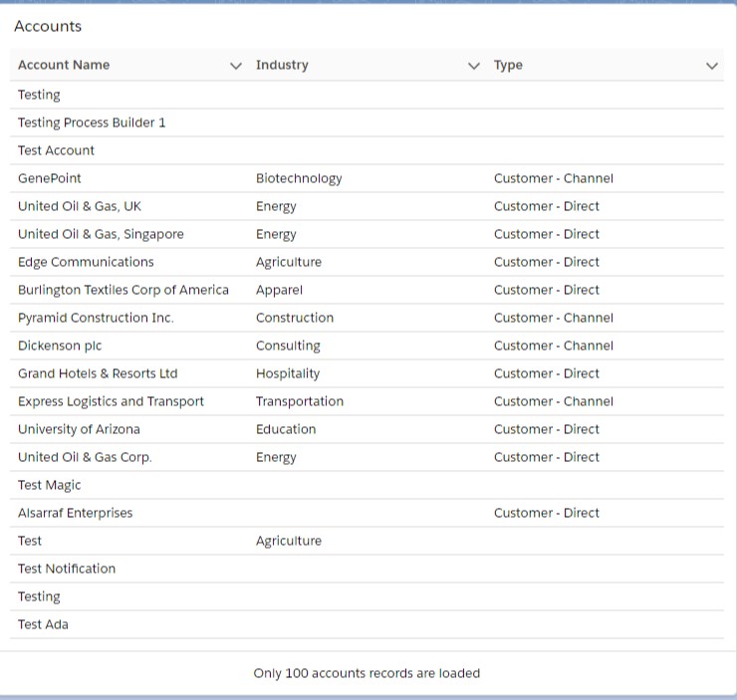Select the Test Magic account row

pyautogui.click(x=367, y=485)
